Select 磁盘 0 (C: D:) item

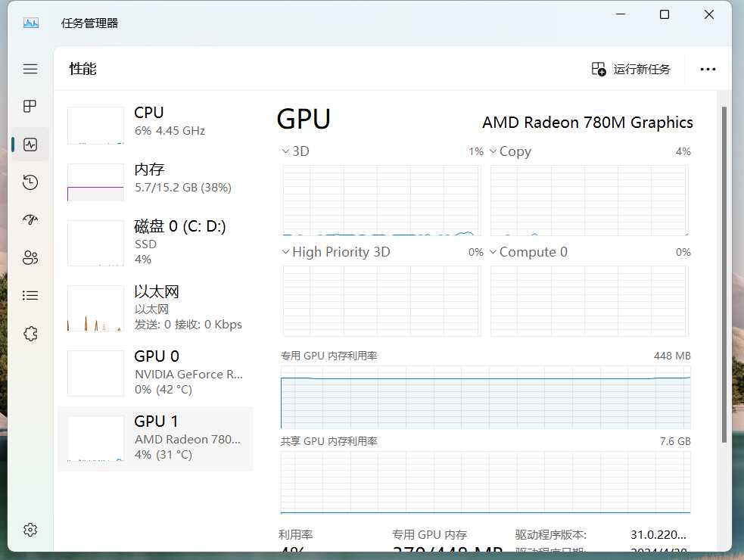coord(155,243)
